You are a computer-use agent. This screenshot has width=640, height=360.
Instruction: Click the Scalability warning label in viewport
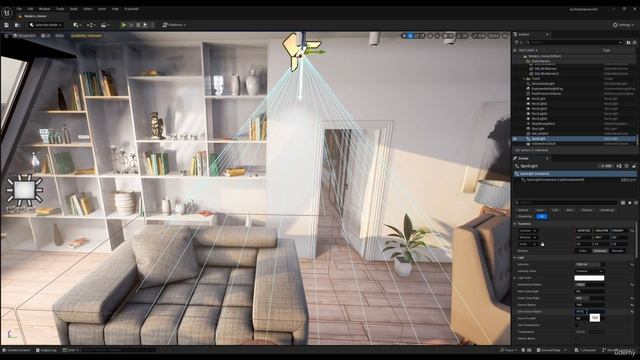point(86,36)
